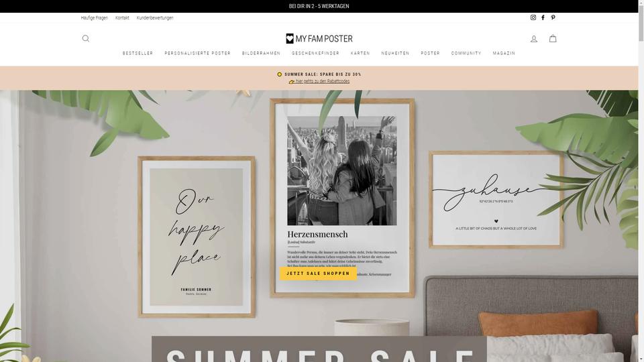The height and width of the screenshot is (362, 644).
Task: Open the Bestseller menu
Action: point(138,54)
